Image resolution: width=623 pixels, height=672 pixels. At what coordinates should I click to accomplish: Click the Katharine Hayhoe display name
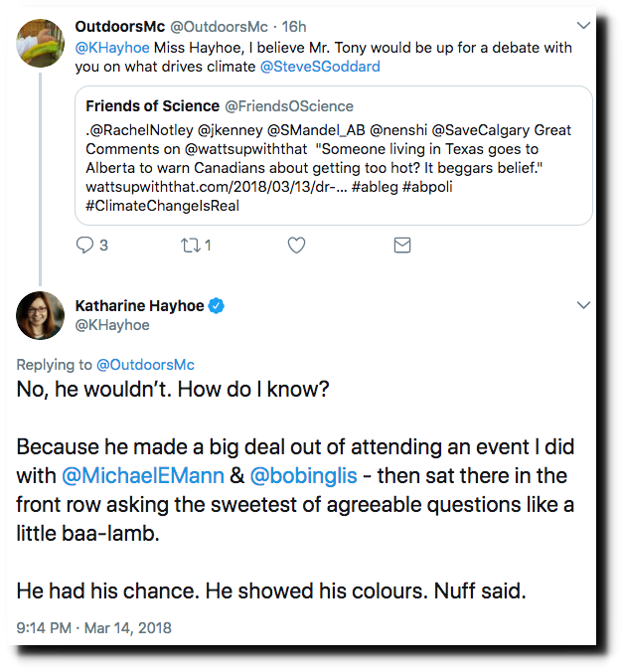(140, 305)
